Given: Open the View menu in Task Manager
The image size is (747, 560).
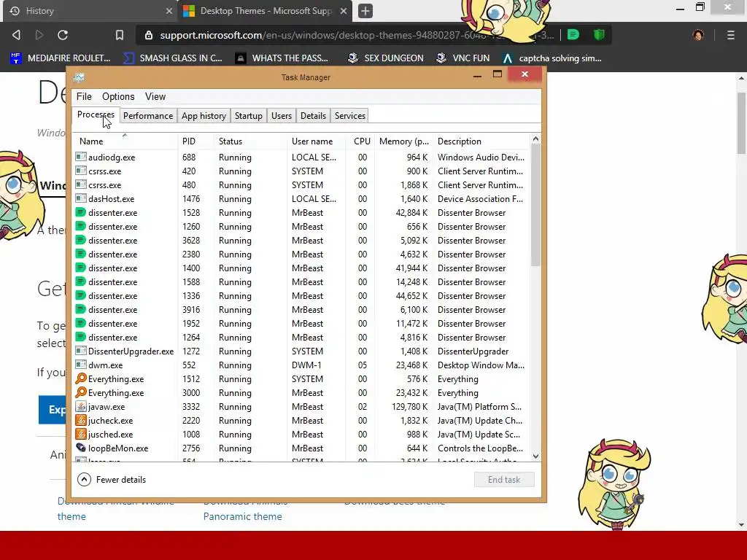Looking at the screenshot, I should coord(155,97).
